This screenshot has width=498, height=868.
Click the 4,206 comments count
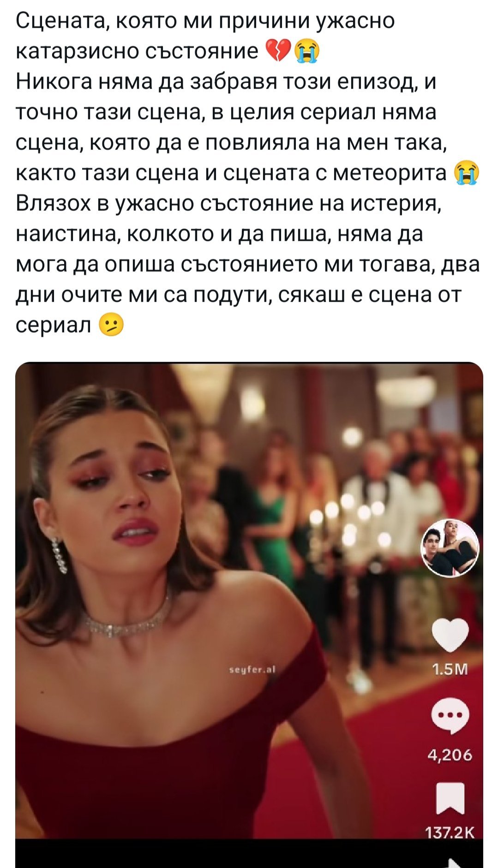450,755
